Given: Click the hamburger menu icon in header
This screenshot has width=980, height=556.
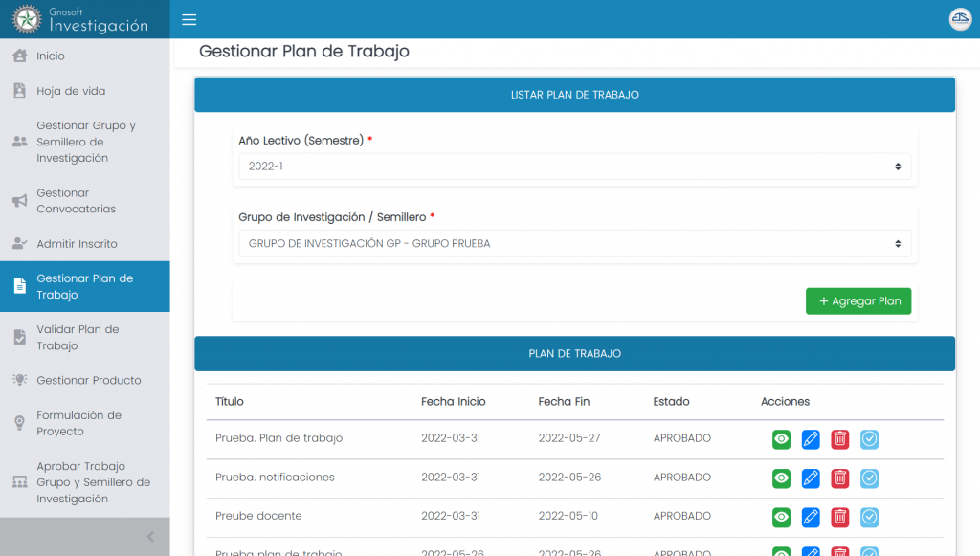Looking at the screenshot, I should (189, 20).
